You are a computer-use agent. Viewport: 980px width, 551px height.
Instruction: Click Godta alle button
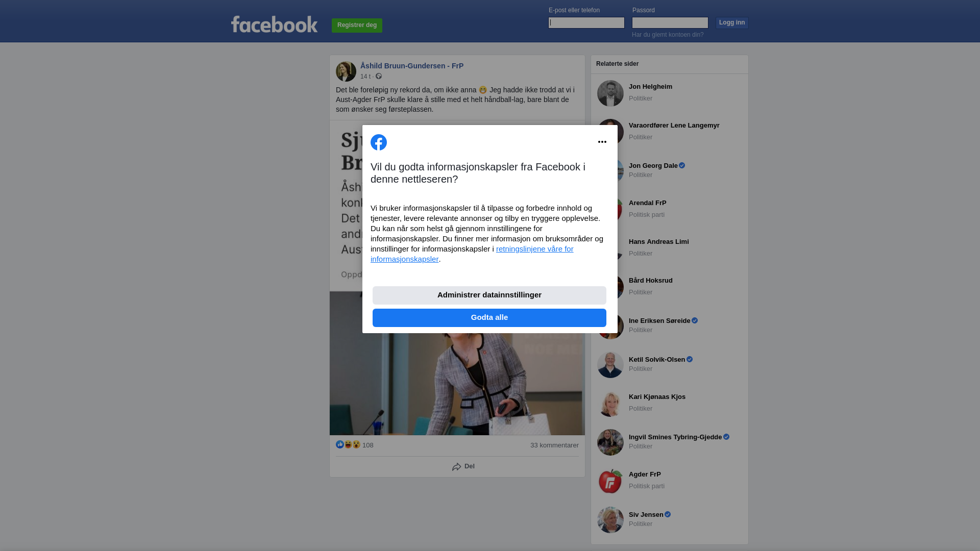[x=489, y=318]
